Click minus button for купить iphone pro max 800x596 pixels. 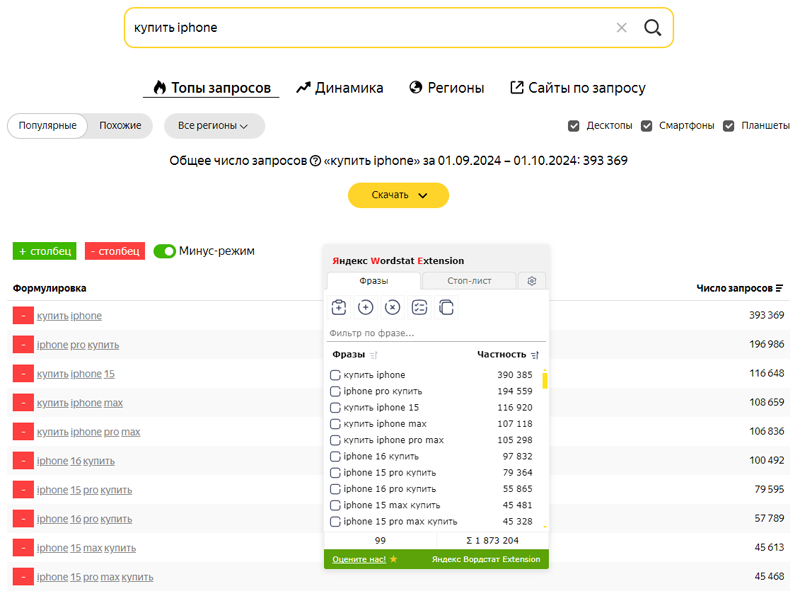point(23,432)
